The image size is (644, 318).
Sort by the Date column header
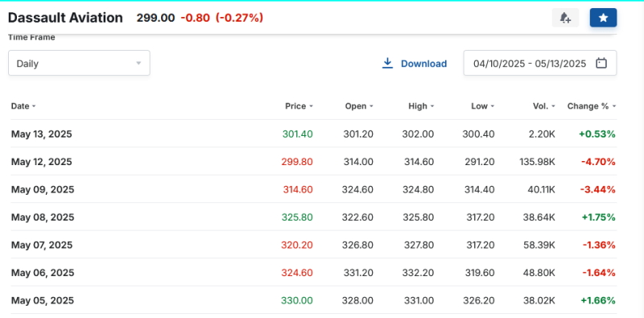click(x=23, y=106)
